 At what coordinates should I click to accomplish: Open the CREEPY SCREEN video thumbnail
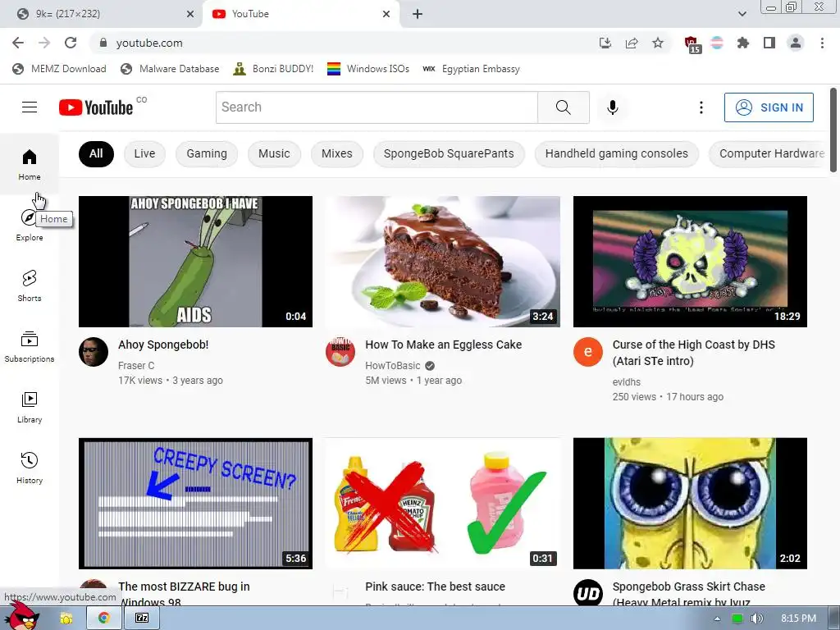(195, 503)
